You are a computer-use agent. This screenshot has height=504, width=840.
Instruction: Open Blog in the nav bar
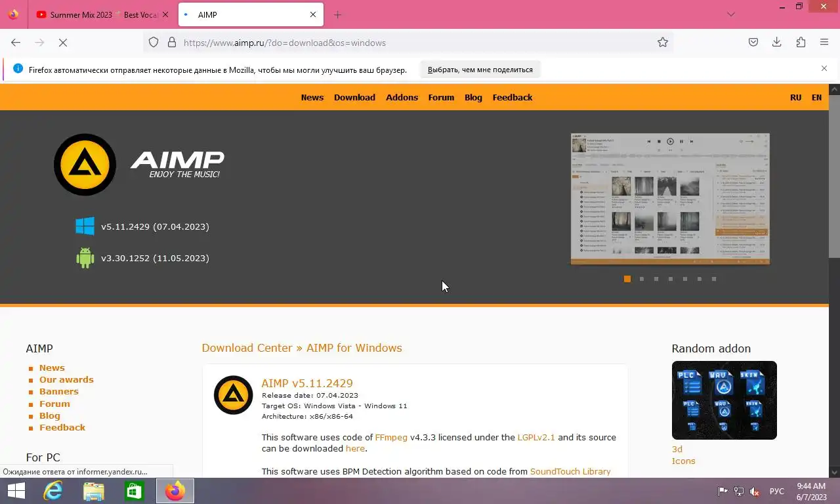(x=473, y=97)
